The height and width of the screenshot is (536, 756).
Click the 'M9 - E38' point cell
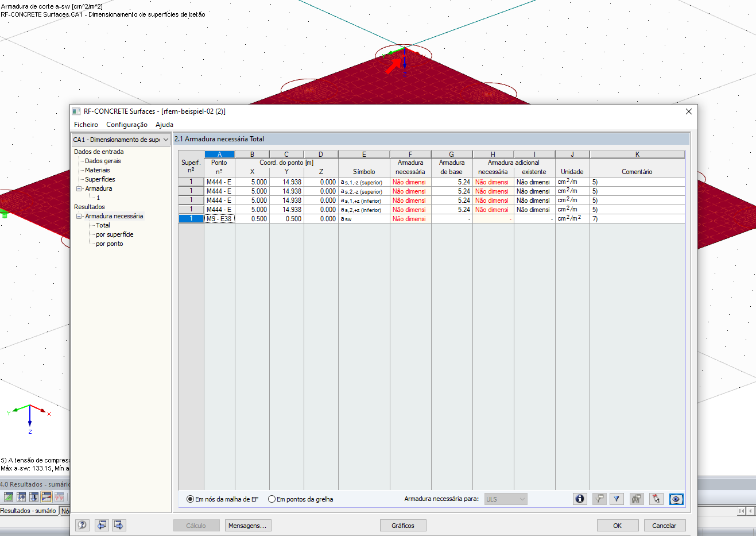[x=219, y=219]
